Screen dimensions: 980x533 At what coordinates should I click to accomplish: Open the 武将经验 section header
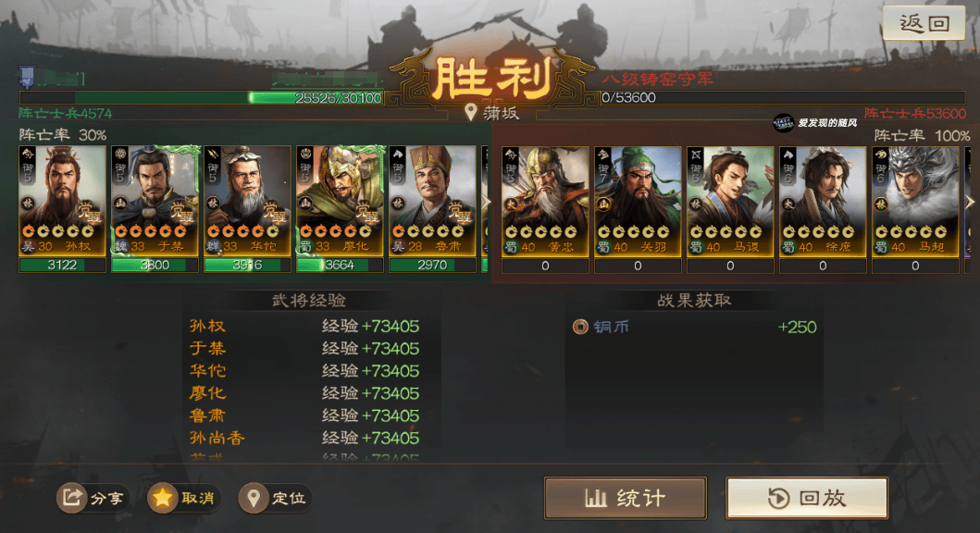point(309,301)
